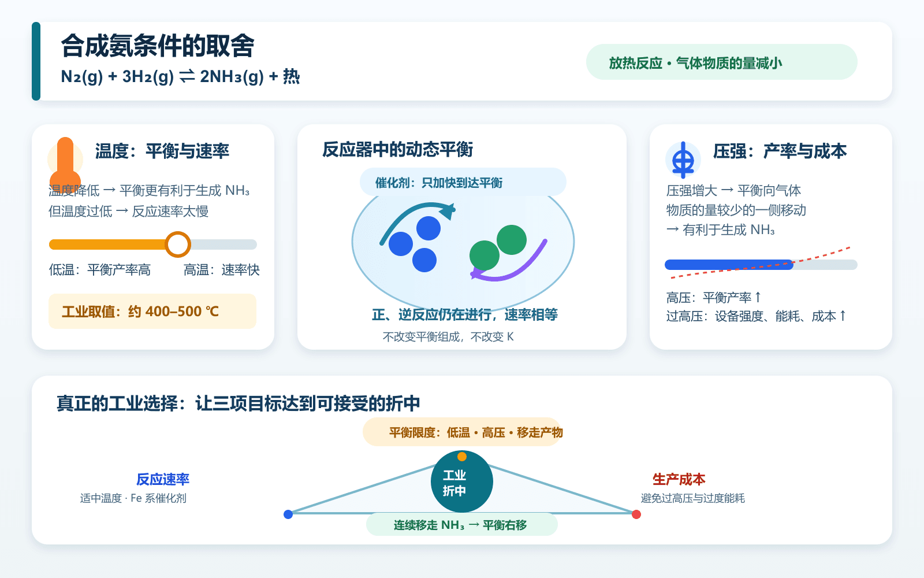Click the green molecule pair in reactor

click(498, 247)
